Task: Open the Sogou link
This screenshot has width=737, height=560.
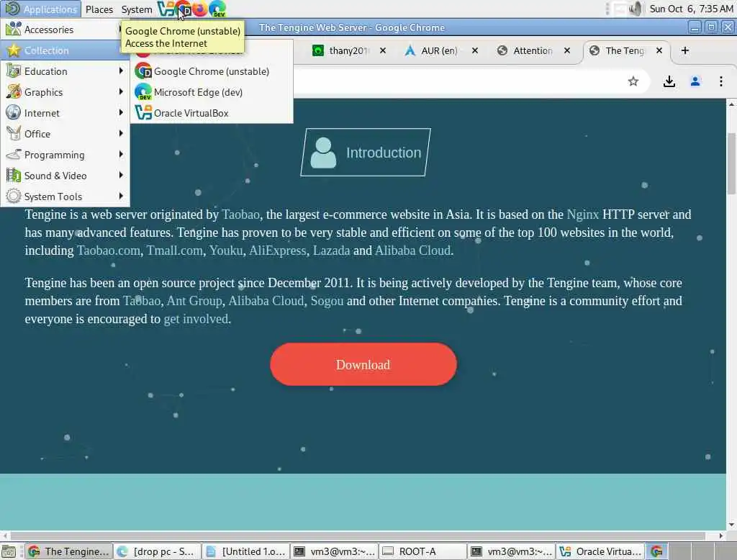Action: (x=327, y=300)
